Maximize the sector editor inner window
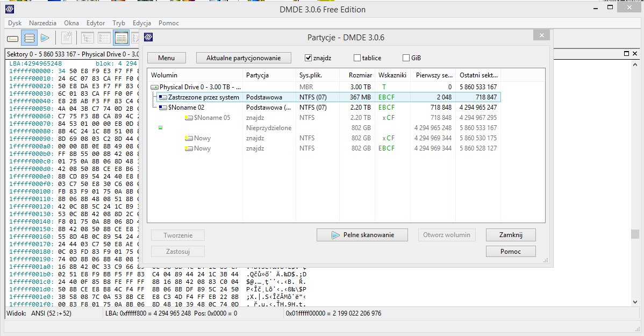This screenshot has width=644, height=336. coord(626,53)
